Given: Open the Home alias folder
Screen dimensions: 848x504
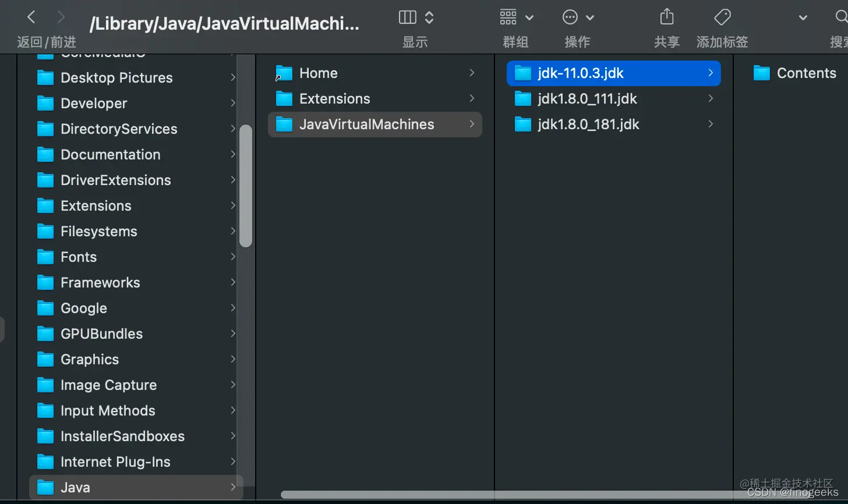Looking at the screenshot, I should coord(375,73).
